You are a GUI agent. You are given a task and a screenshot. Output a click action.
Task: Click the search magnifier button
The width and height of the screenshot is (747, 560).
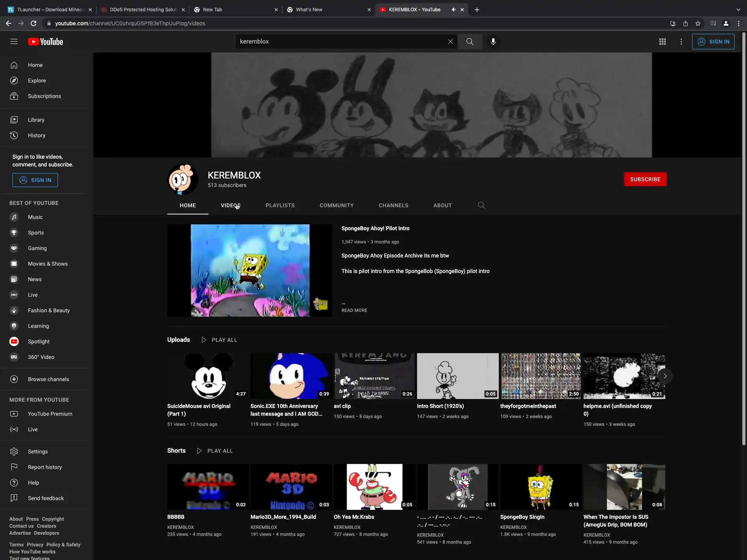(x=470, y=42)
